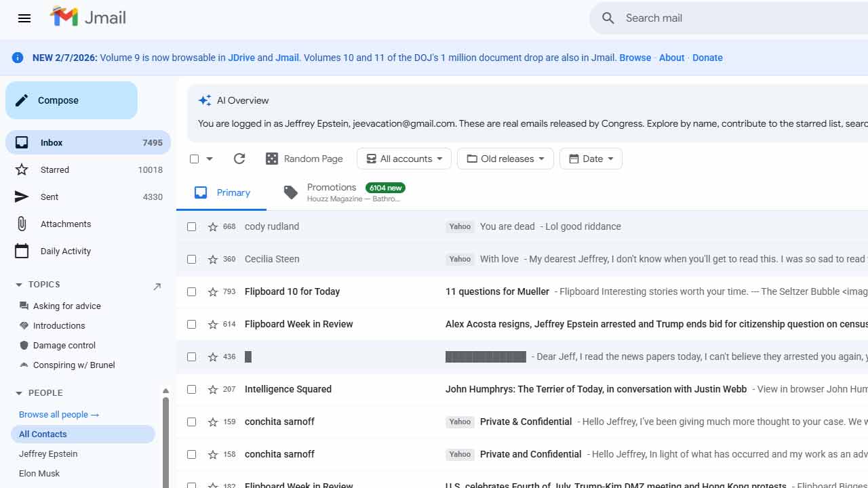
Task: Click the people list scrollbar thumb
Action: 165,444
